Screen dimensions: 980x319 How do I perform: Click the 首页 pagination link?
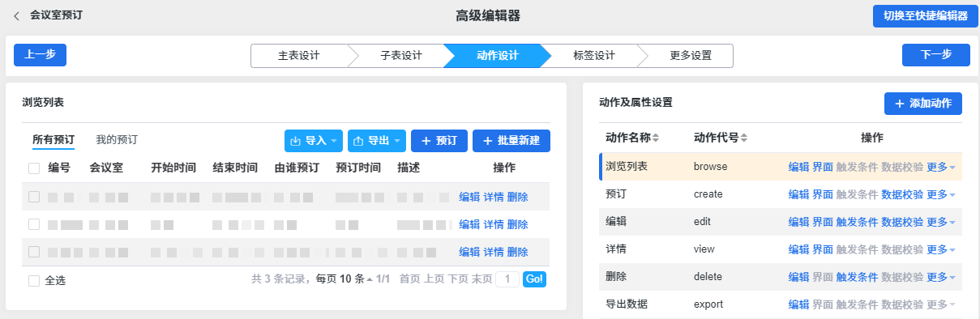[410, 279]
